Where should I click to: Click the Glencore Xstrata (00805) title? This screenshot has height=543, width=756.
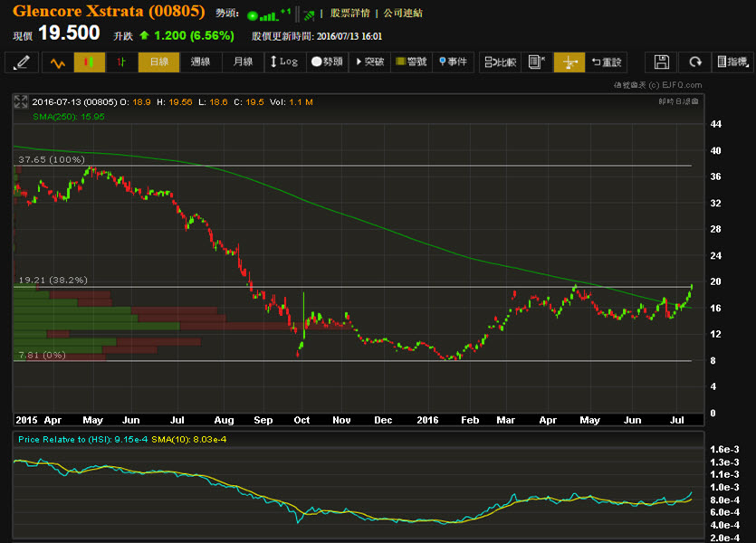(x=109, y=11)
